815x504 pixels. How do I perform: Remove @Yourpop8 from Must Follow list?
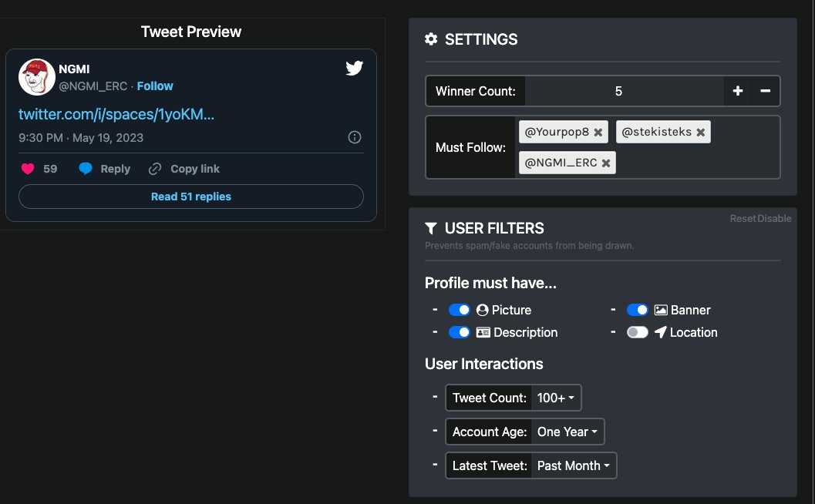click(599, 131)
